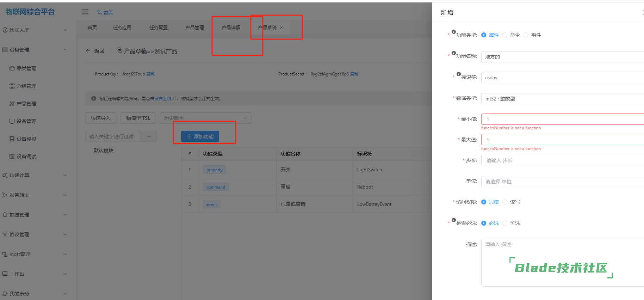Image resolution: width=644 pixels, height=300 pixels.
Task: Click the keyword filter input box
Action: tap(113, 136)
